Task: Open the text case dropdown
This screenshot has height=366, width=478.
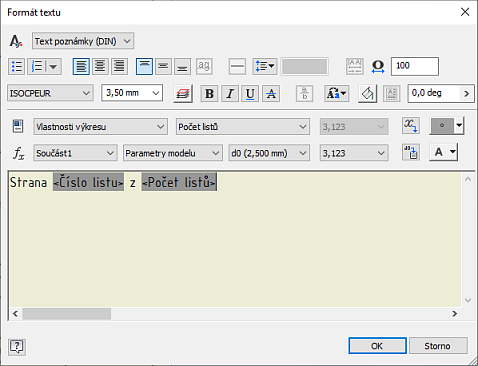Action: coord(336,93)
